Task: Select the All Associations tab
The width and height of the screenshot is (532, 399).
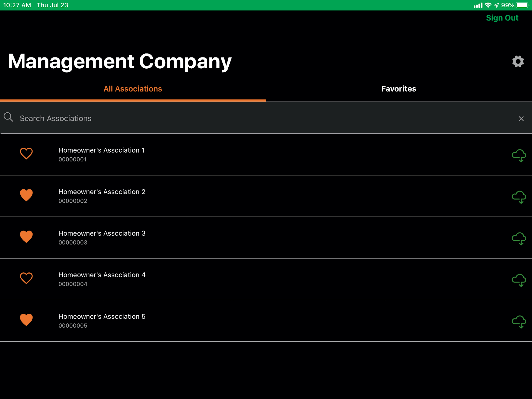Action: point(133,89)
